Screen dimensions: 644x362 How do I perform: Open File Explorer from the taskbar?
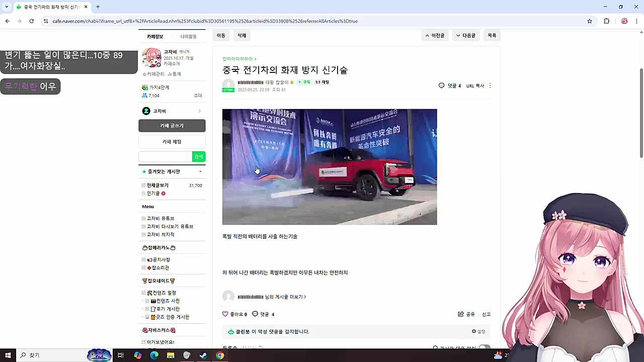point(171,355)
